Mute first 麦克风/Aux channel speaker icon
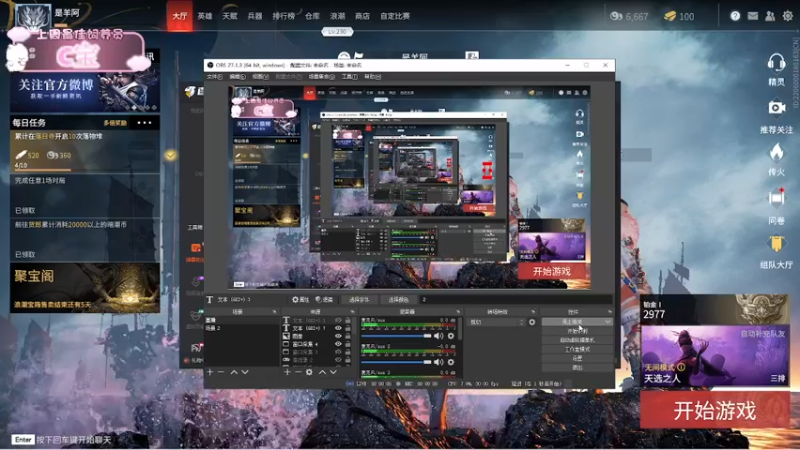The height and width of the screenshot is (450, 800). coord(438,336)
